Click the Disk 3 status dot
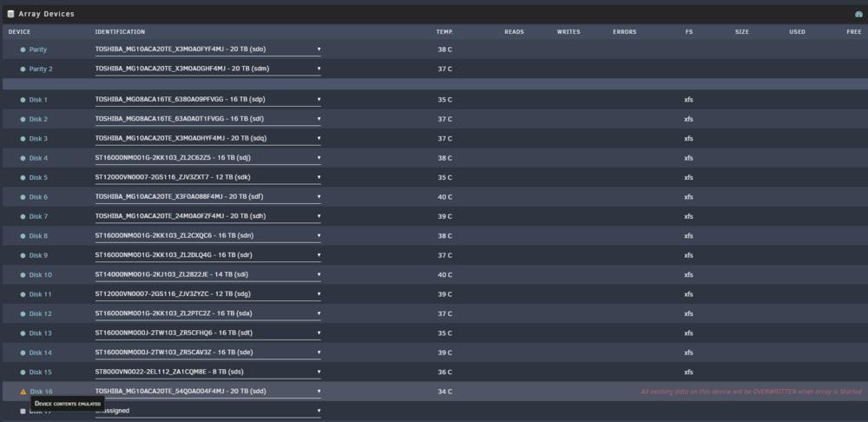 pos(23,138)
